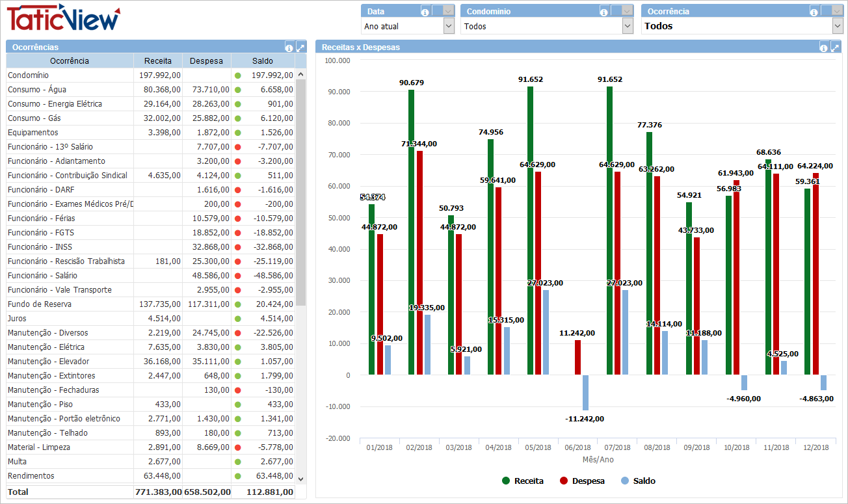
Task: Click info icon on Condomínio filter
Action: coord(604,11)
